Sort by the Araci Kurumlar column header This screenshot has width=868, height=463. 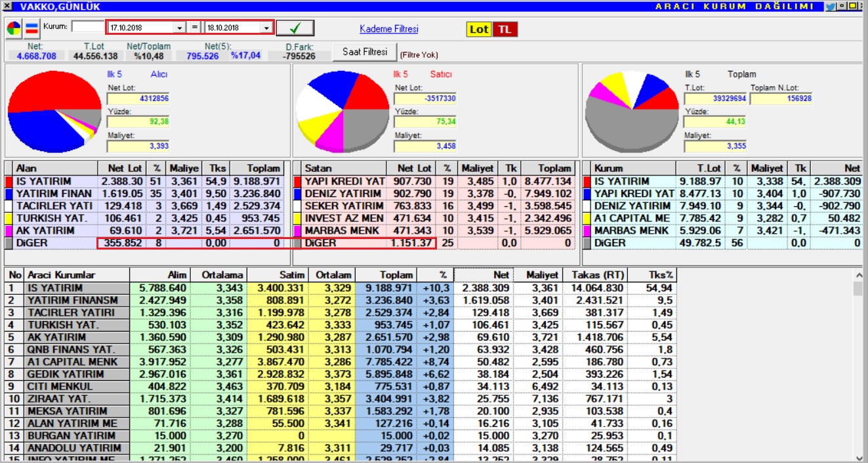[x=77, y=275]
